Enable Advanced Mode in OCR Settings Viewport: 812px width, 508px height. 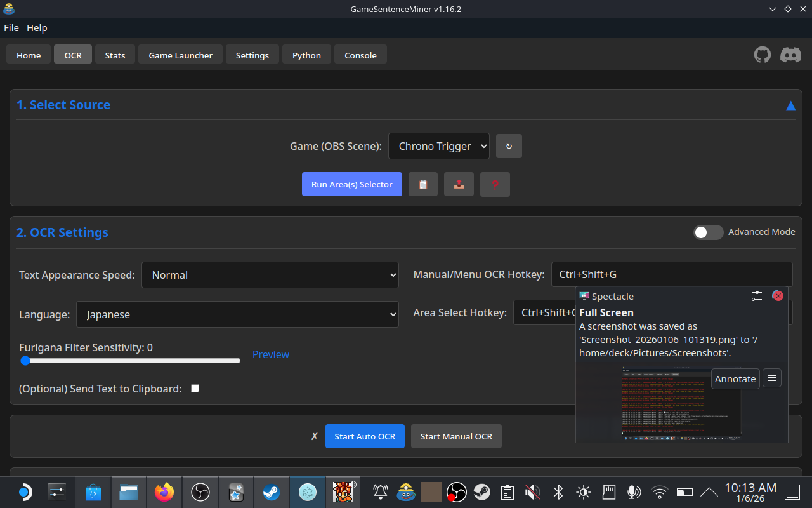(709, 232)
